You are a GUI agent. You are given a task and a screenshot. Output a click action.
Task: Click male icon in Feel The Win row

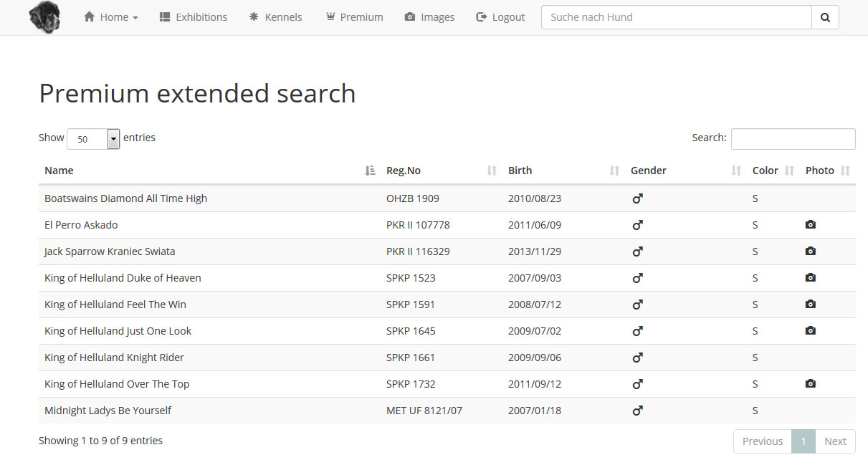[x=637, y=305]
